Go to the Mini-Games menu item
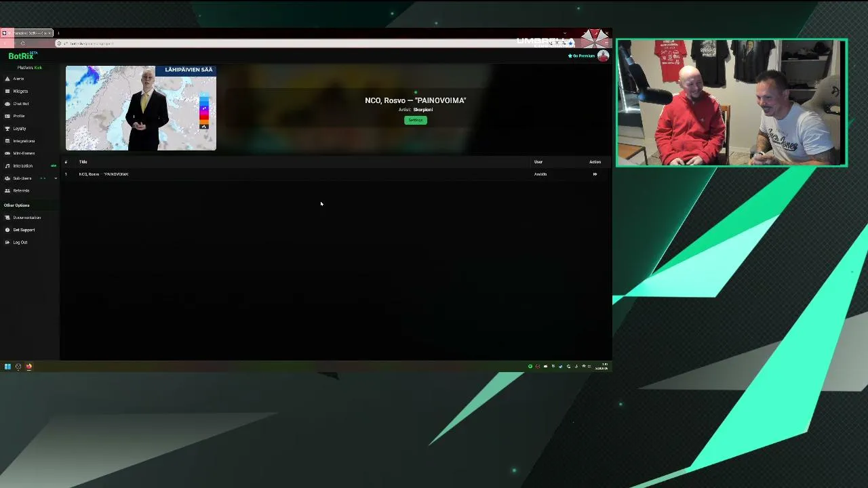Screen dimensions: 868x488 tap(24, 153)
